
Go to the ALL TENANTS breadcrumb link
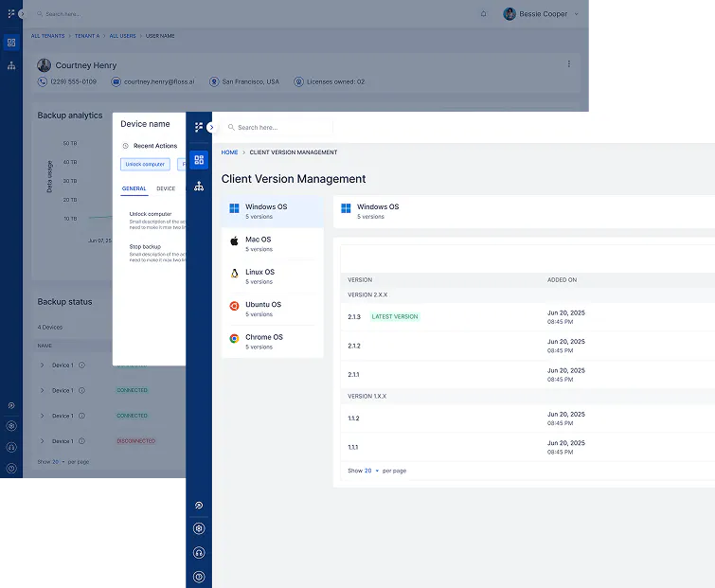point(48,36)
